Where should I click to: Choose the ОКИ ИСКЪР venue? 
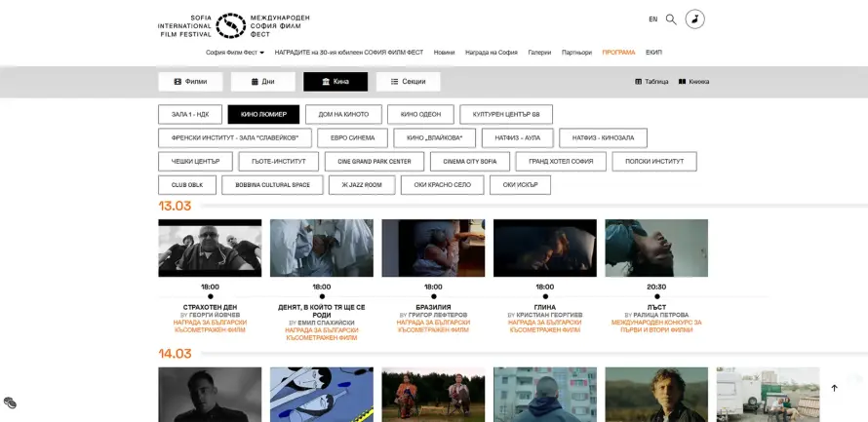click(520, 185)
